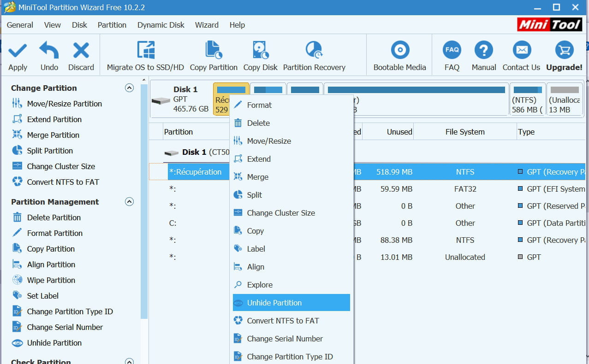589x364 pixels.
Task: Open the Dynamic Disk menu
Action: point(161,25)
